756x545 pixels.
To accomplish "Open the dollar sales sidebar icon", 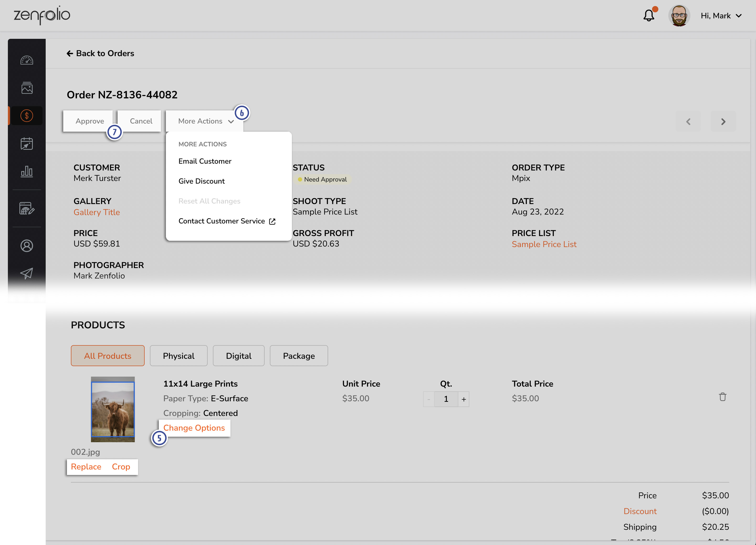I will 27,116.
